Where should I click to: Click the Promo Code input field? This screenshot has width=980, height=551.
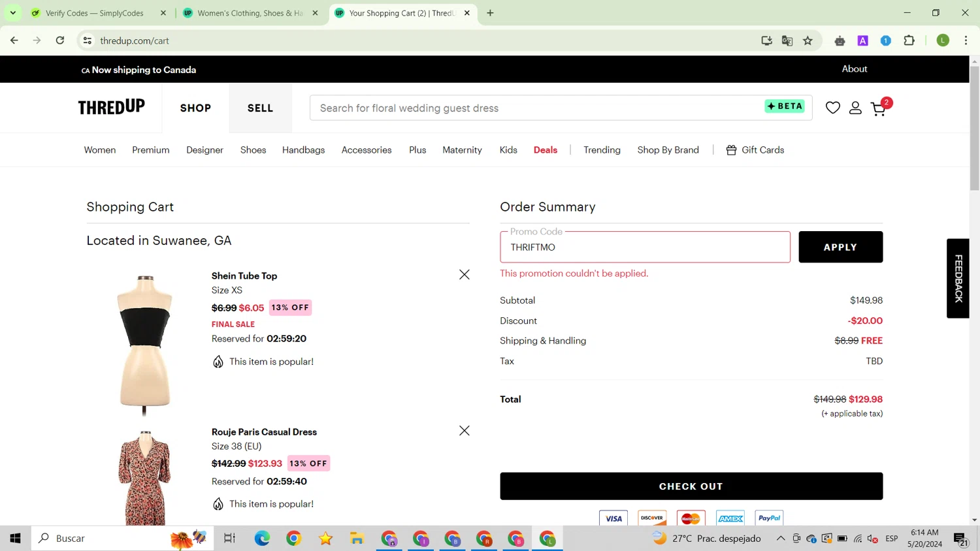[644, 247]
